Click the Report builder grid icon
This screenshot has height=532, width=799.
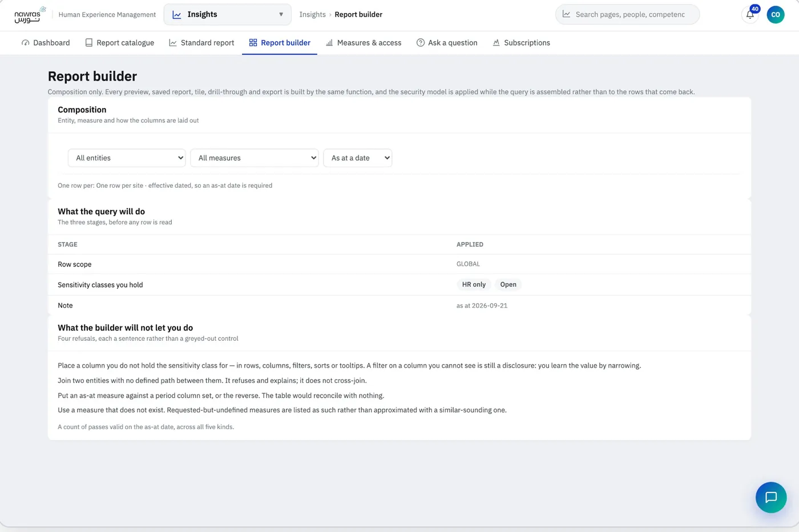[253, 43]
